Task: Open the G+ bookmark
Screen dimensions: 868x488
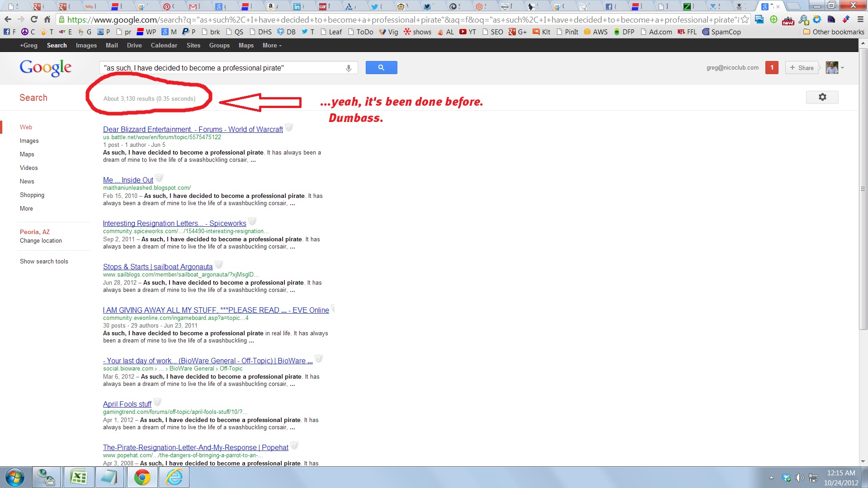Action: pos(518,32)
